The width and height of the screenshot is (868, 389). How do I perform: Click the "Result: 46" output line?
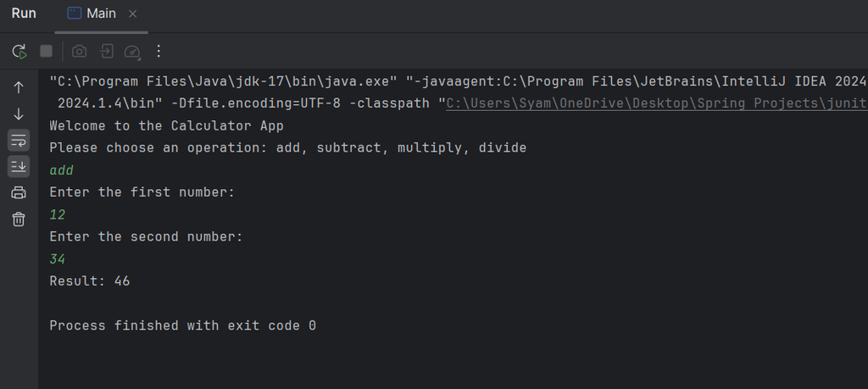pyautogui.click(x=90, y=281)
